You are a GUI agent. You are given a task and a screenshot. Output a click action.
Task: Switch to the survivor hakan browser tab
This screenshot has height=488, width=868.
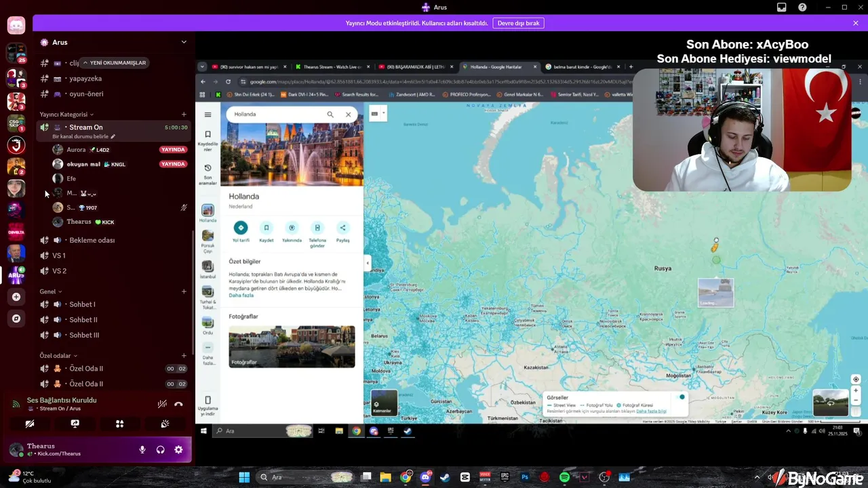249,66
